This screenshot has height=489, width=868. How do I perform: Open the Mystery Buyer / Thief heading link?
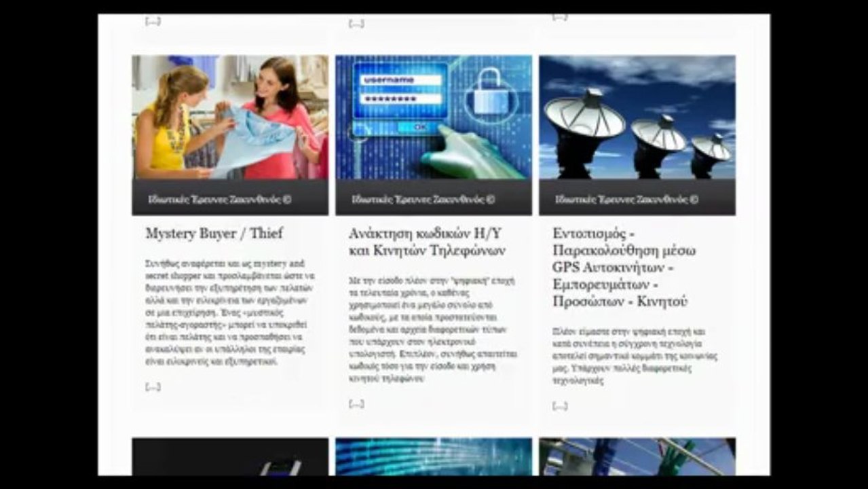click(214, 234)
